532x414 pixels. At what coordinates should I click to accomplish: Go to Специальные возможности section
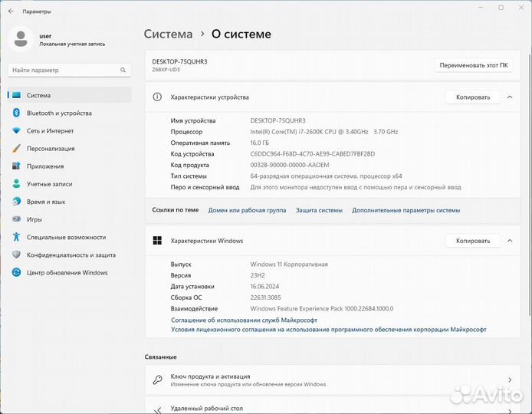click(x=66, y=237)
